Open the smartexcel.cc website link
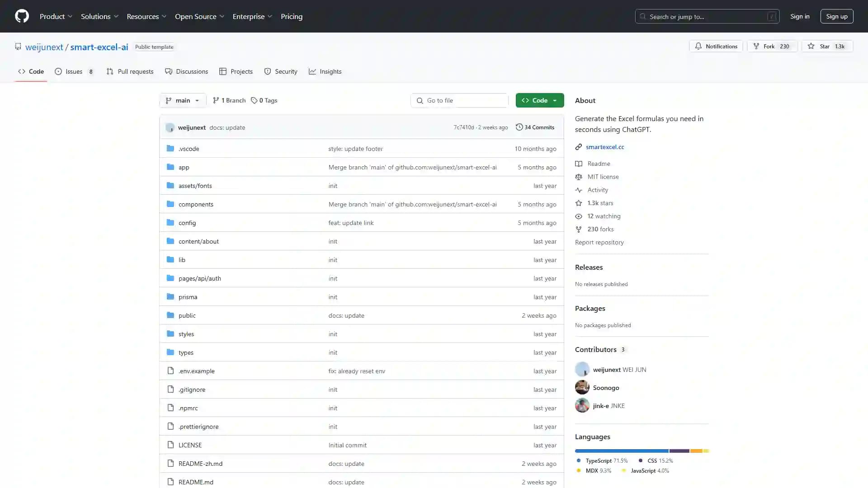 pyautogui.click(x=604, y=147)
